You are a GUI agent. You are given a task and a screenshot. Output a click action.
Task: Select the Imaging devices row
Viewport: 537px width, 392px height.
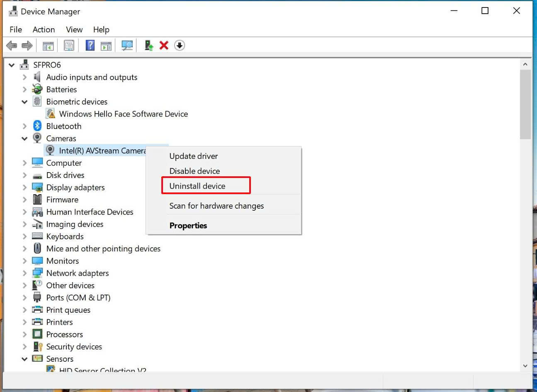[x=75, y=224]
